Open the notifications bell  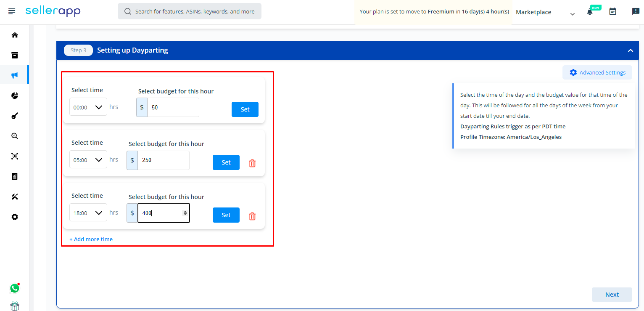click(590, 12)
